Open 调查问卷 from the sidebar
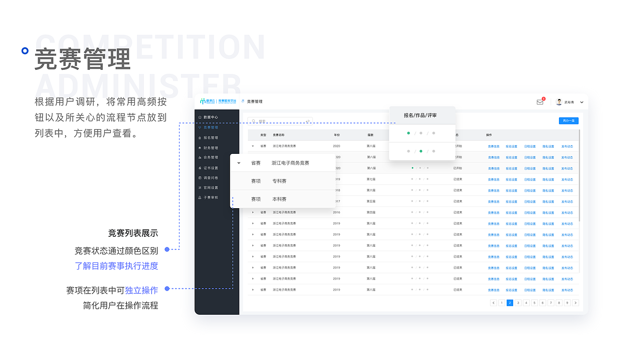Viewport: 644px width, 362px height. (x=210, y=178)
